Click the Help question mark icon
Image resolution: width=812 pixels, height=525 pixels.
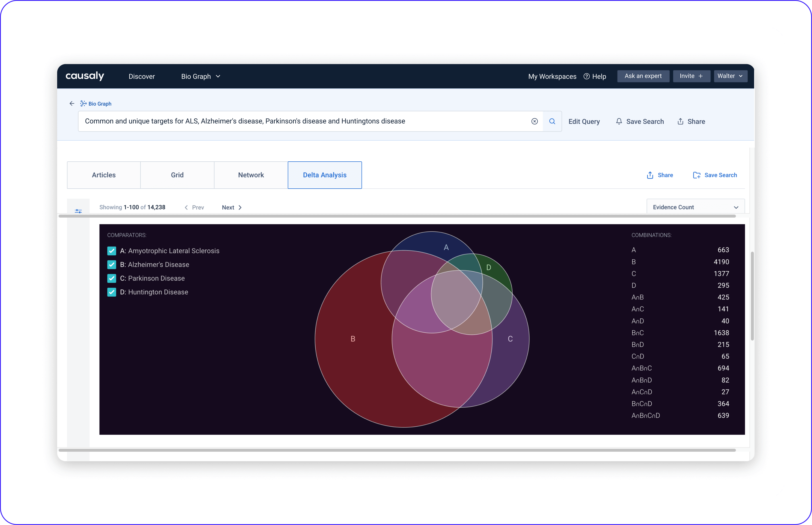click(x=587, y=76)
